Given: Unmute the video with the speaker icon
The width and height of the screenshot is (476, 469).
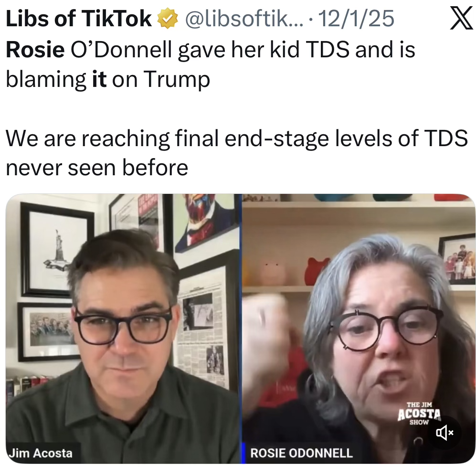Looking at the screenshot, I should (x=444, y=433).
